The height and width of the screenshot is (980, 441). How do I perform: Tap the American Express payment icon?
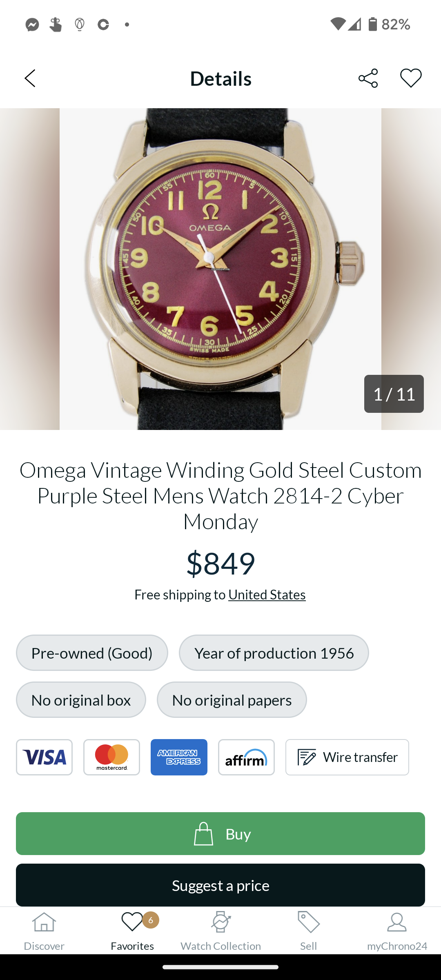click(179, 757)
